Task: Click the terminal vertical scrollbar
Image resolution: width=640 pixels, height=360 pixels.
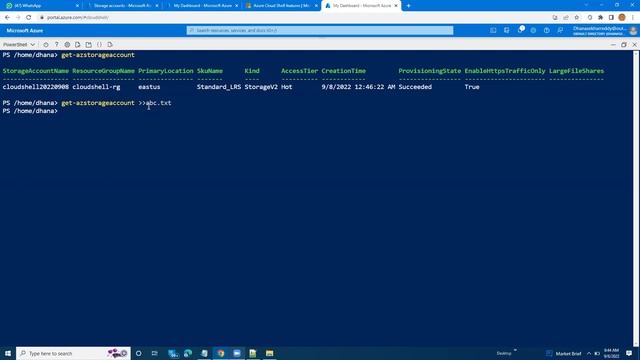Action: click(x=636, y=198)
